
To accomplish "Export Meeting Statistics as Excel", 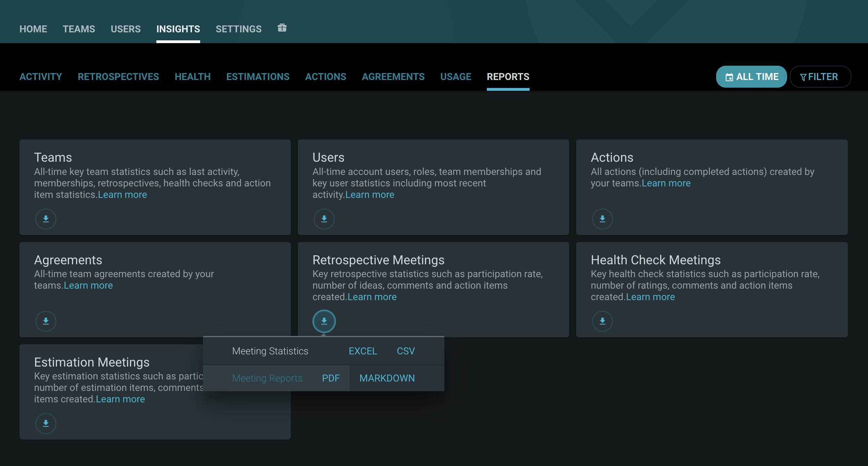I will pos(363,351).
